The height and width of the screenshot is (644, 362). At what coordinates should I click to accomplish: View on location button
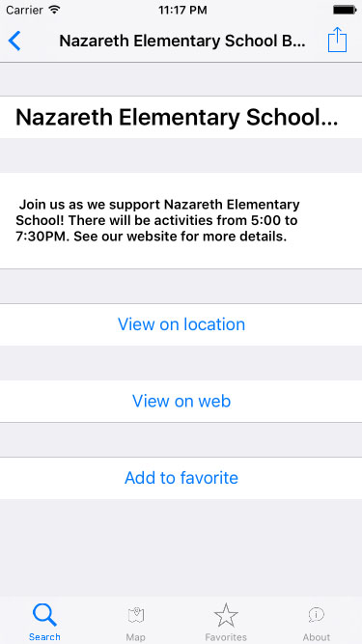(181, 324)
